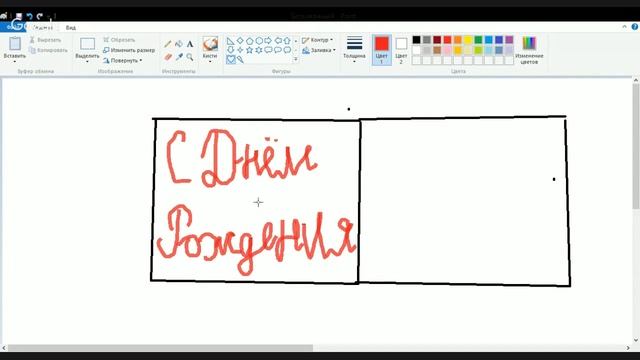Choose the six-point star shape
The height and width of the screenshot is (360, 640).
(x=259, y=50)
